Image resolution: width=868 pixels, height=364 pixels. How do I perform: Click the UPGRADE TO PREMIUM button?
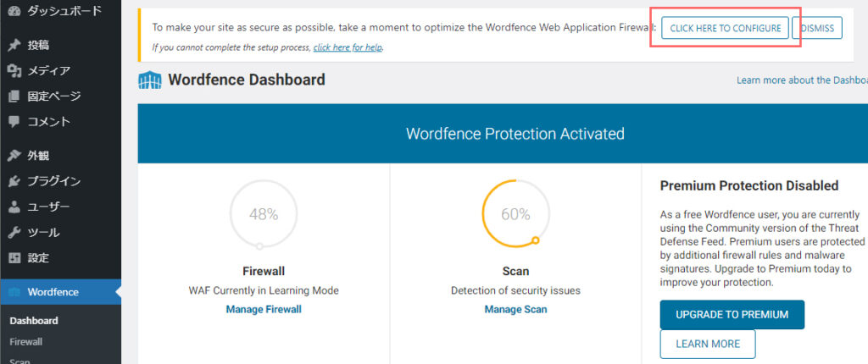732,315
